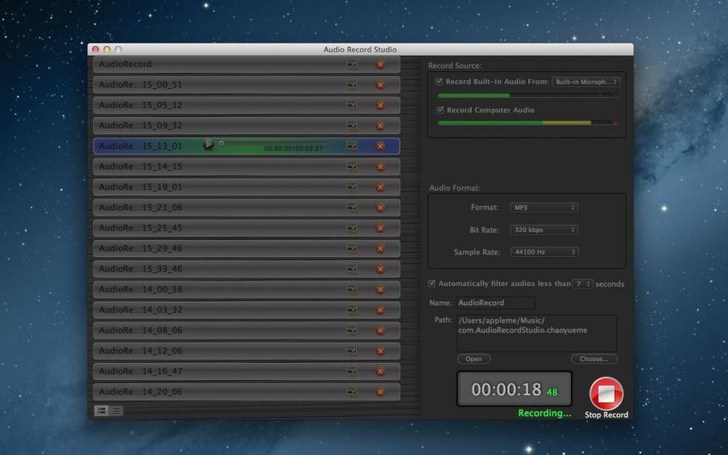Click the Name field containing AudioRecord
Image resolution: width=728 pixels, height=455 pixels.
pos(494,302)
